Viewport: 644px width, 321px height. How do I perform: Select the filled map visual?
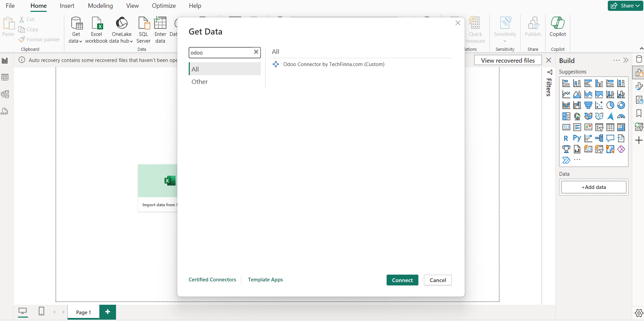click(588, 116)
